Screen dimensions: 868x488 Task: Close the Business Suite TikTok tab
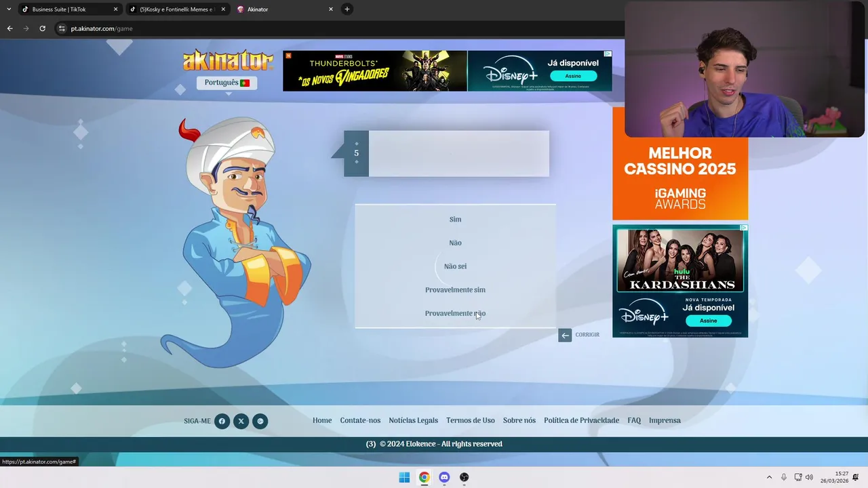[x=115, y=9]
